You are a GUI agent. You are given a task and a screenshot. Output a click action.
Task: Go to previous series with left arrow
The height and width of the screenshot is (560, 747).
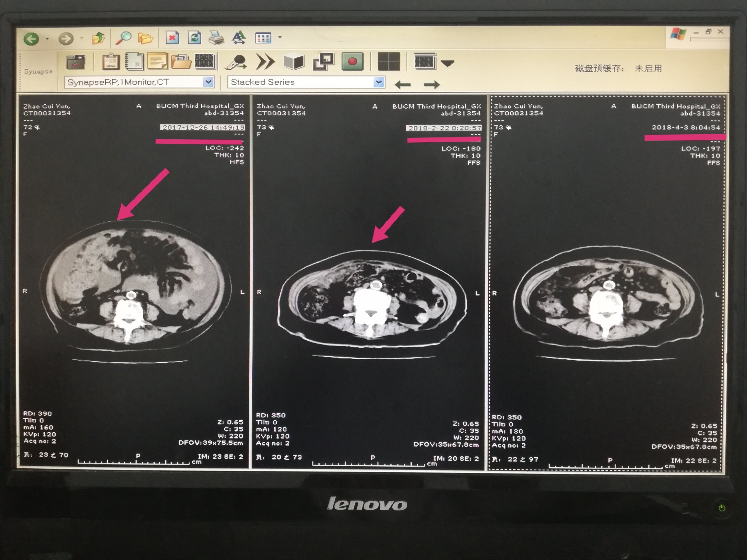click(403, 85)
